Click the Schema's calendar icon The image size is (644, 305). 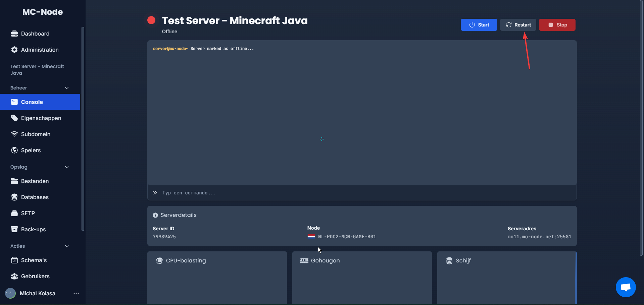pyautogui.click(x=14, y=260)
